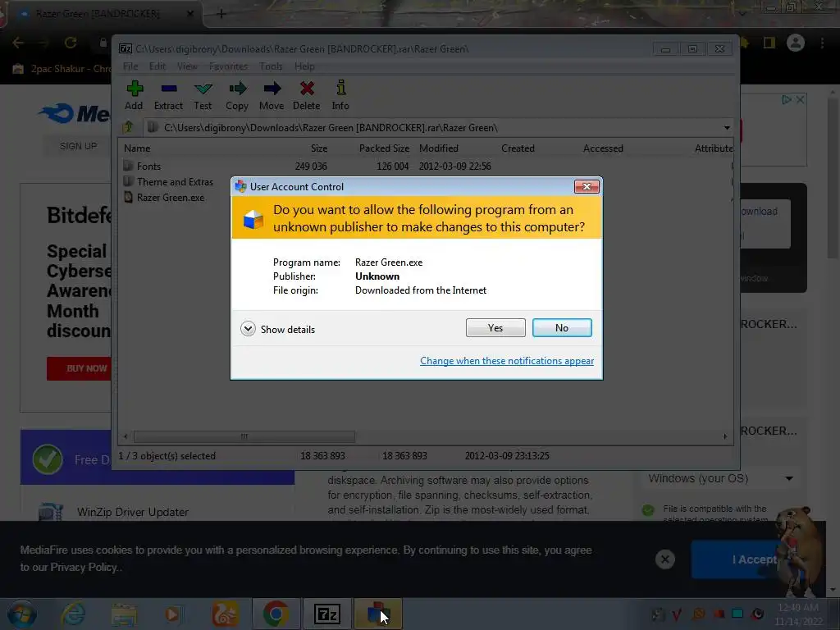Sort the list by the Size column header

pyautogui.click(x=319, y=148)
